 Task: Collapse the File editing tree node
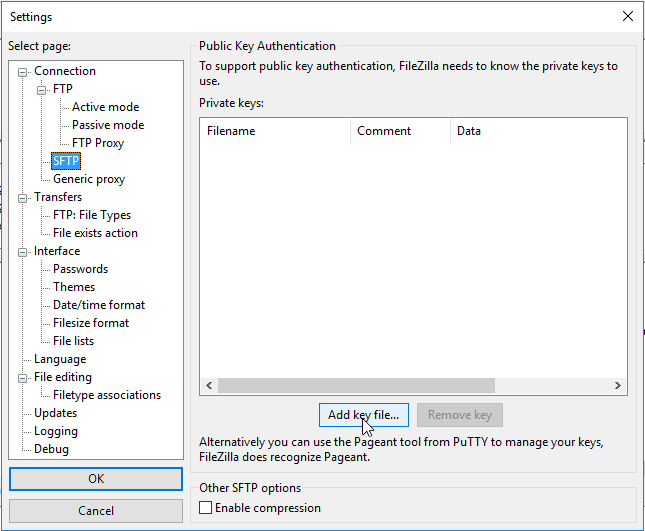23,378
